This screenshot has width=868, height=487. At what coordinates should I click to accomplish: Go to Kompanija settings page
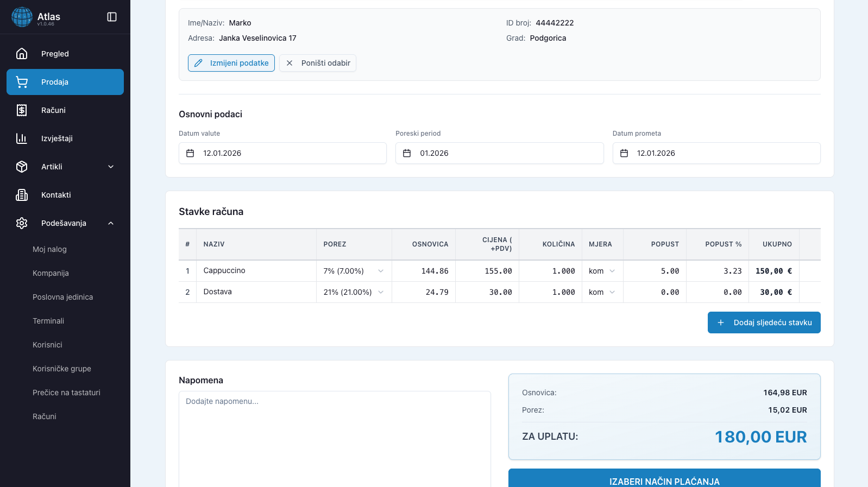[51, 273]
